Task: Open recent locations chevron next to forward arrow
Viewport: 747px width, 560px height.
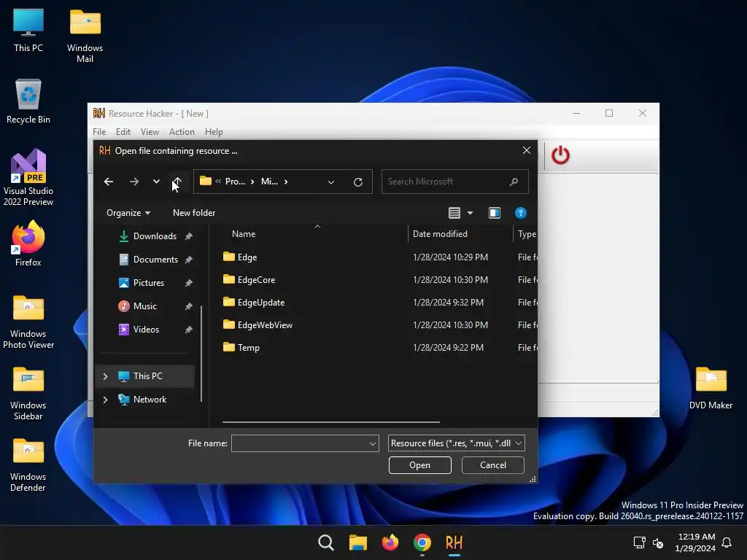Action: click(x=156, y=182)
